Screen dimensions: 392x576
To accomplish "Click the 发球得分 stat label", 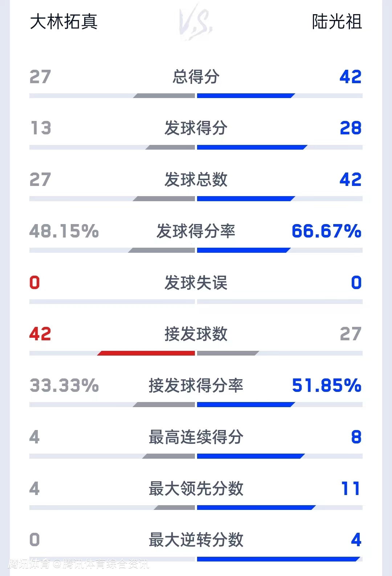I will click(x=196, y=128).
